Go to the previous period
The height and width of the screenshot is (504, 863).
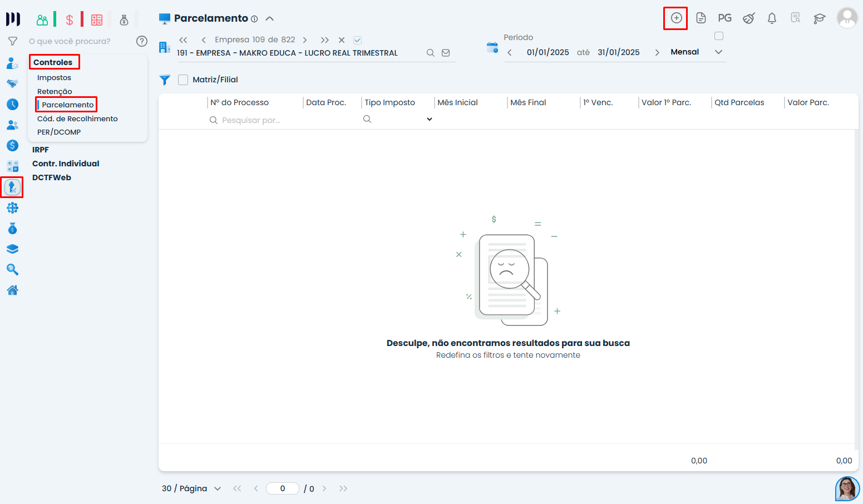[x=510, y=52]
